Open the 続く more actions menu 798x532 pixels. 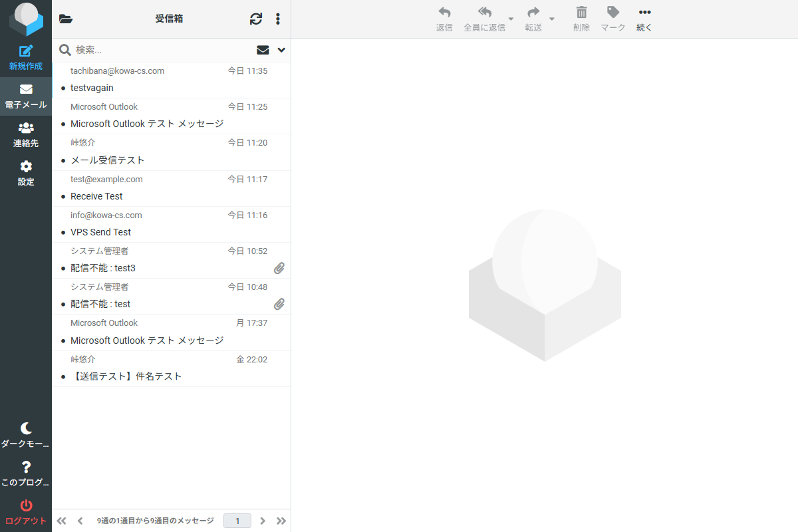tap(643, 19)
